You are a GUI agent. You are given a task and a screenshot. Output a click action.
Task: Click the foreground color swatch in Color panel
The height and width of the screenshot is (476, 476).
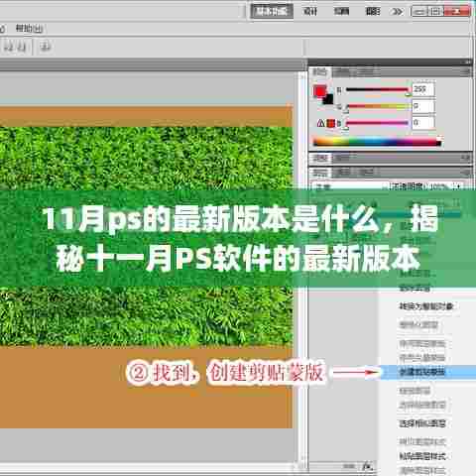[319, 91]
